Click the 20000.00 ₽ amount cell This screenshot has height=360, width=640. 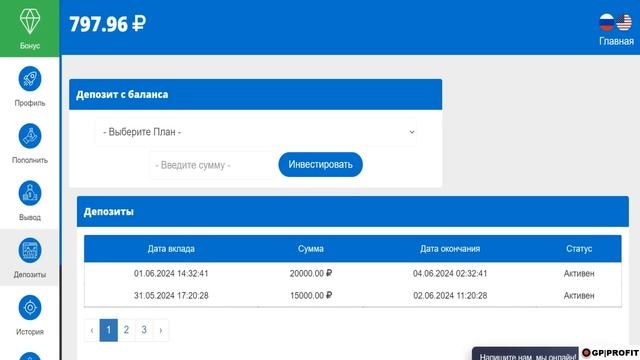tap(311, 273)
